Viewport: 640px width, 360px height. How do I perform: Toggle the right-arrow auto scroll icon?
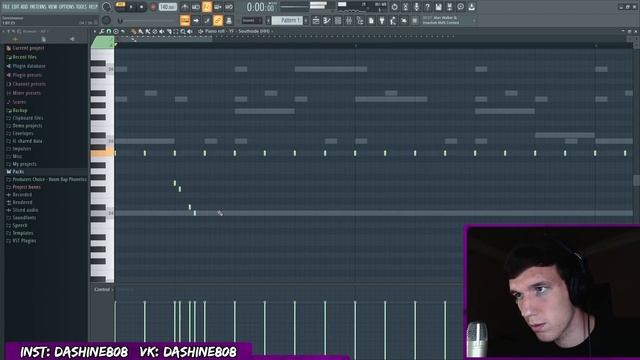[x=196, y=20]
